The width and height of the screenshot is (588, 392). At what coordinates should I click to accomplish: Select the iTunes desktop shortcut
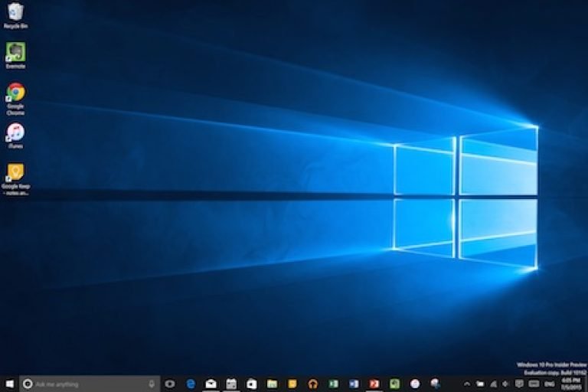point(15,132)
